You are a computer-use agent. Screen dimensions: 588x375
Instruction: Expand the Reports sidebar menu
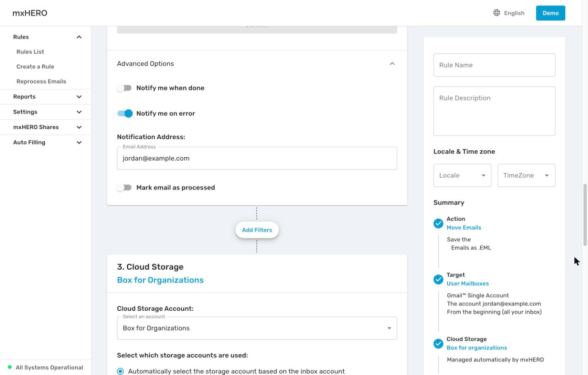(79, 97)
